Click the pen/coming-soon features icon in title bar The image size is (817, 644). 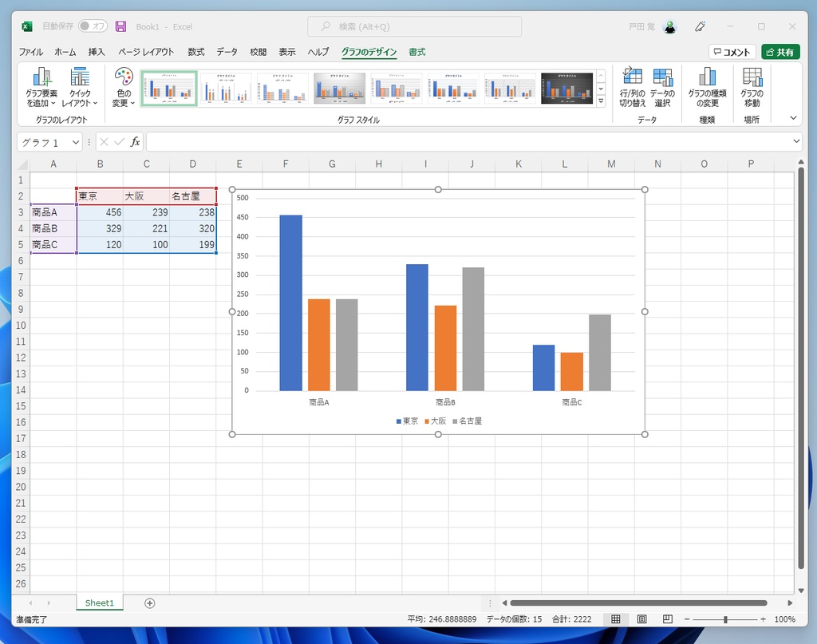pos(700,26)
